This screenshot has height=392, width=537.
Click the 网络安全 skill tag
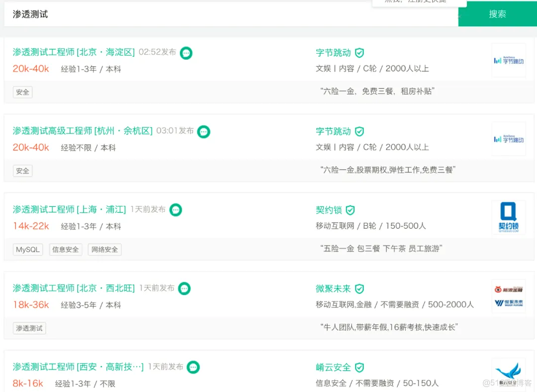point(104,249)
